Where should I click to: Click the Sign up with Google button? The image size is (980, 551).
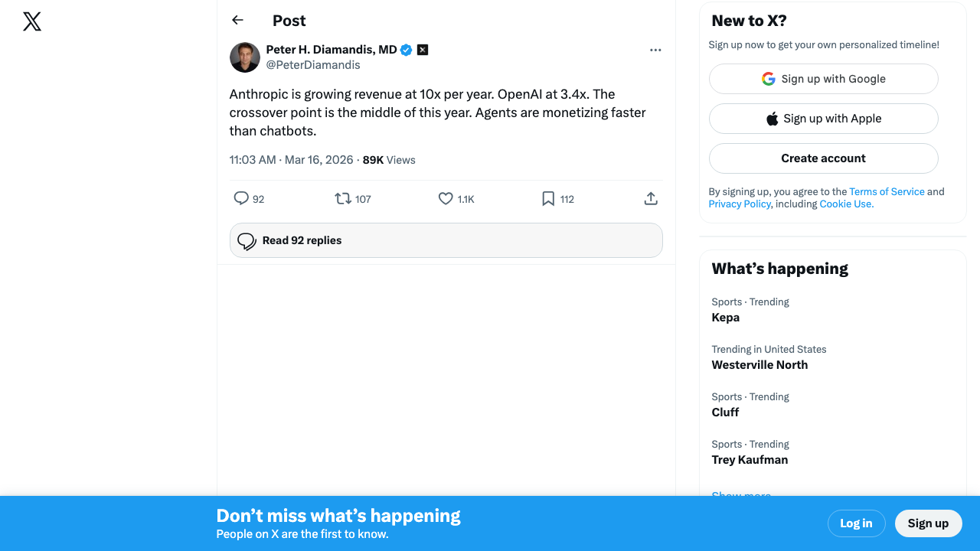click(x=823, y=78)
